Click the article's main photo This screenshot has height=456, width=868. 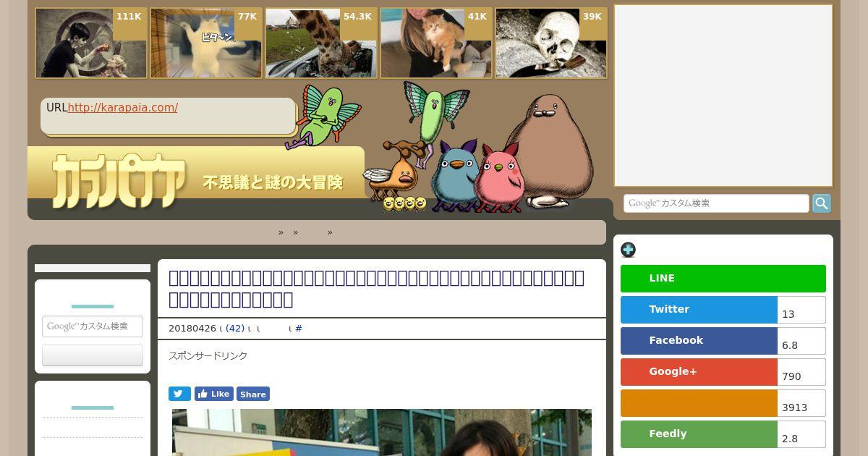[x=382, y=432]
